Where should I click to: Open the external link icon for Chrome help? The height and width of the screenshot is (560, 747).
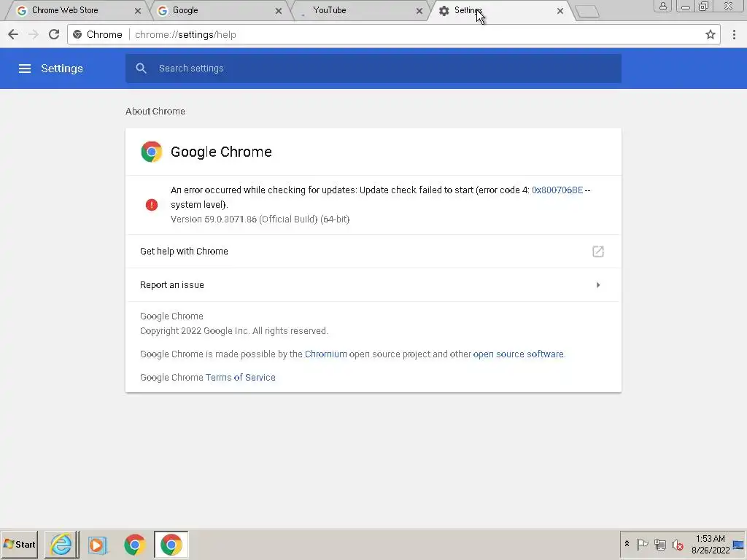coord(598,251)
